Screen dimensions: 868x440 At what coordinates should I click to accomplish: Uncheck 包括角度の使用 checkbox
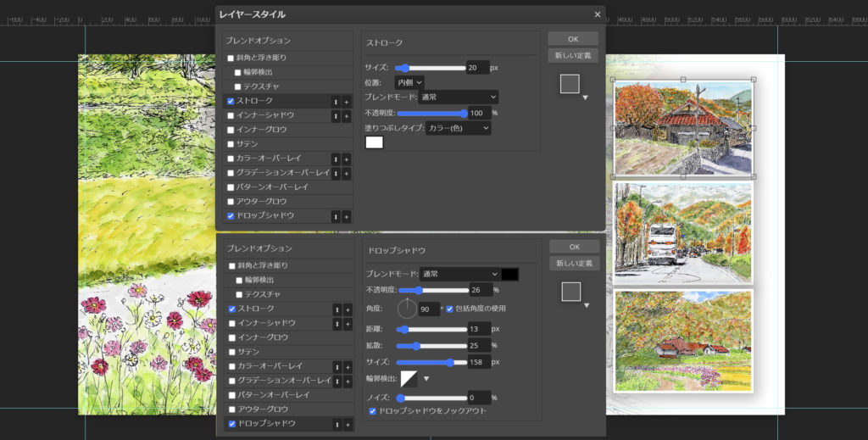point(450,309)
